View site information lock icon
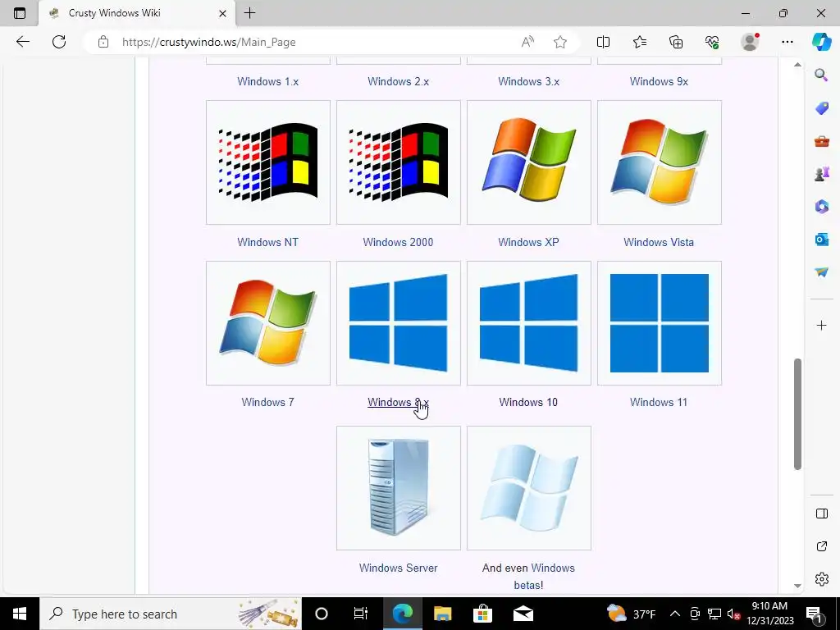The image size is (840, 630). click(103, 42)
